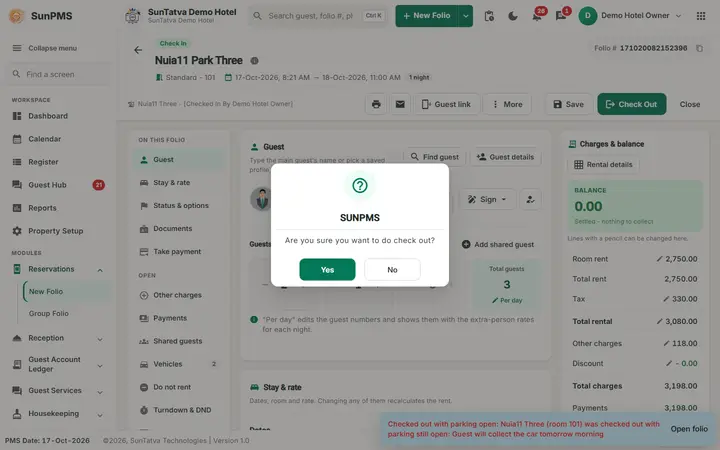Viewport: 720px width, 450px height.
Task: Toggle dark mode moon icon
Action: [x=513, y=16]
